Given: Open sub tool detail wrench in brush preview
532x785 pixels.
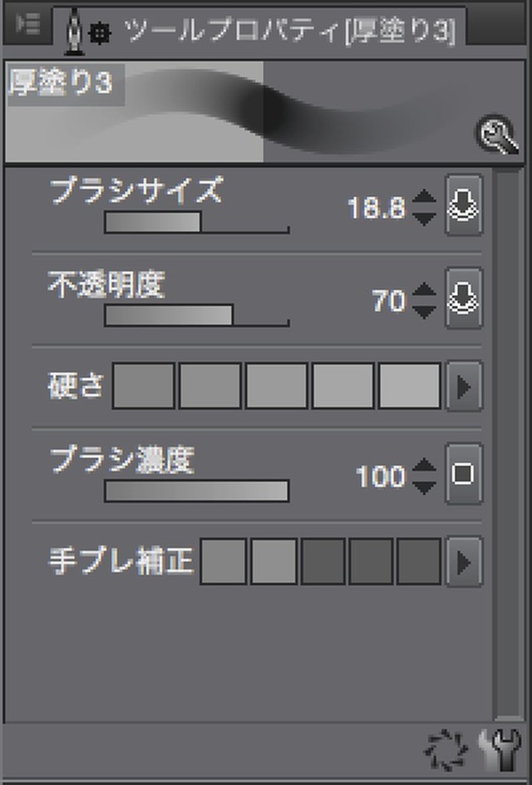Looking at the screenshot, I should pos(496,136).
